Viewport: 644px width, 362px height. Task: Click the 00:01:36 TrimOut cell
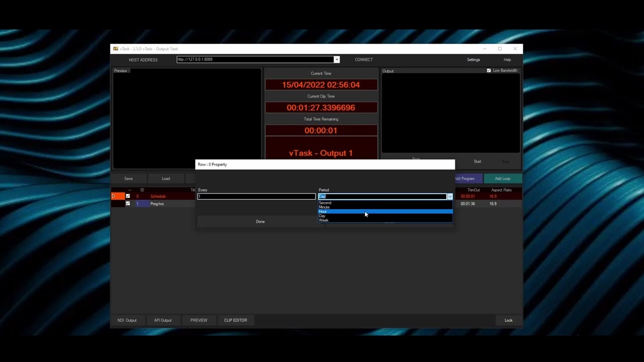pos(468,204)
